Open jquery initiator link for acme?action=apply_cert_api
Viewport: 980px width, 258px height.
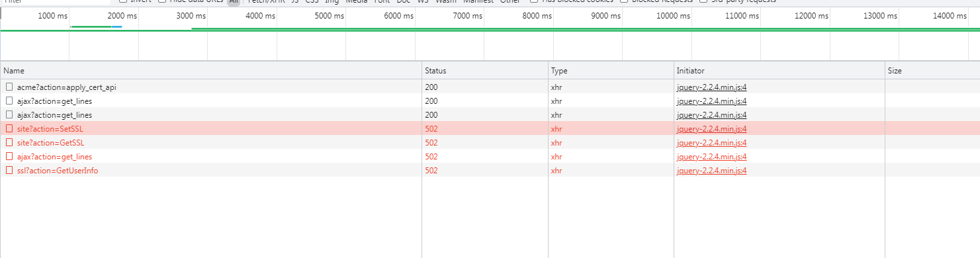click(x=711, y=87)
